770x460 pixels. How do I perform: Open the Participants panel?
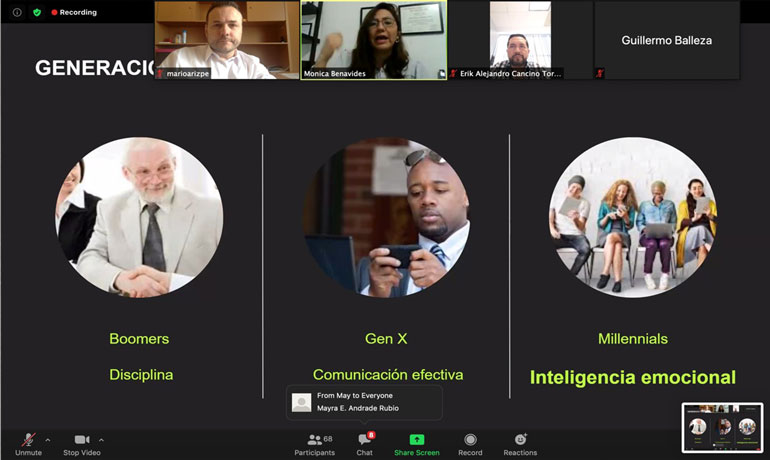point(315,444)
